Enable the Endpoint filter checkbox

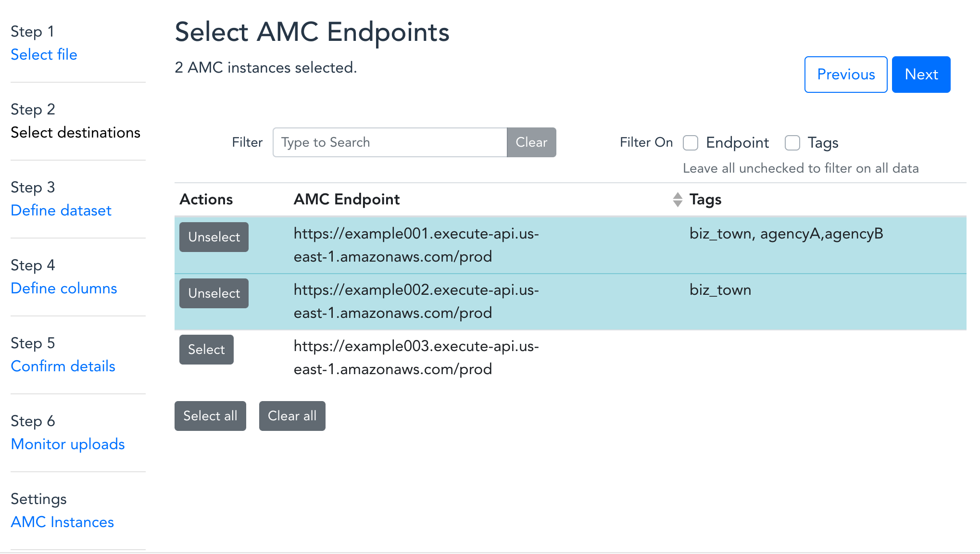tap(691, 143)
